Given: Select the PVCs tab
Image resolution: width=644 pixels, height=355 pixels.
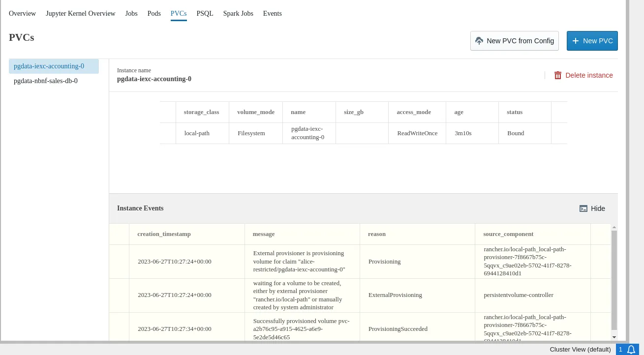Looking at the screenshot, I should click(x=179, y=14).
